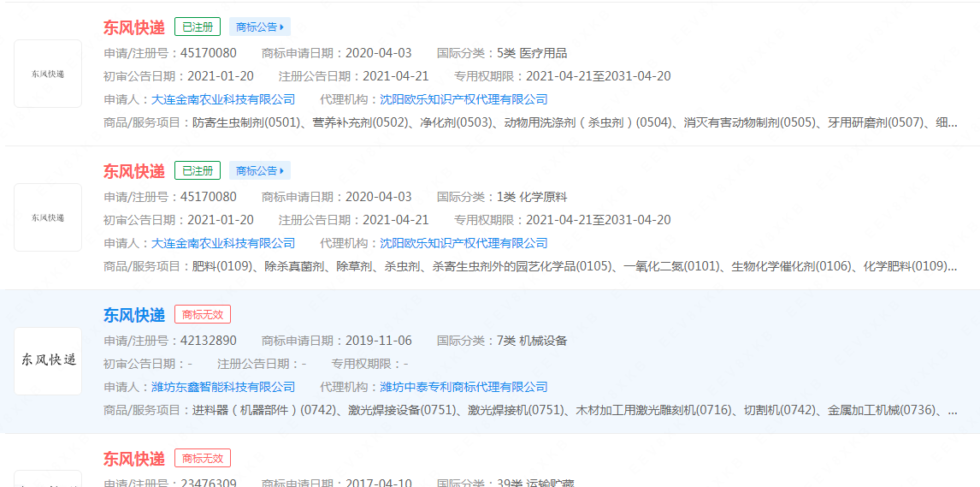View the trademark thumbnail of the 5类 医疗用品 entry
Viewport: 980px width, 487px height.
tap(48, 74)
